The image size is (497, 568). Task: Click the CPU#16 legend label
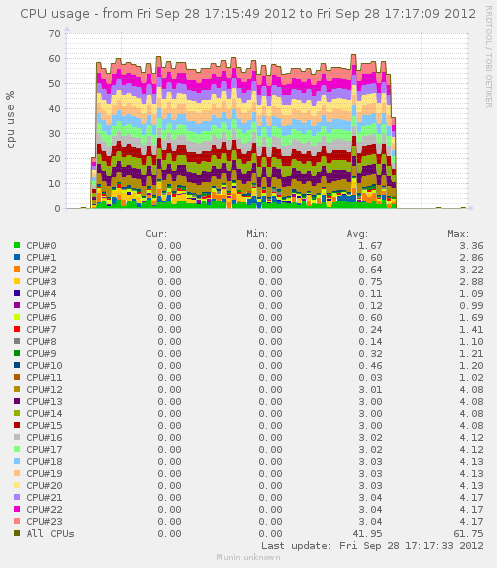(x=44, y=438)
